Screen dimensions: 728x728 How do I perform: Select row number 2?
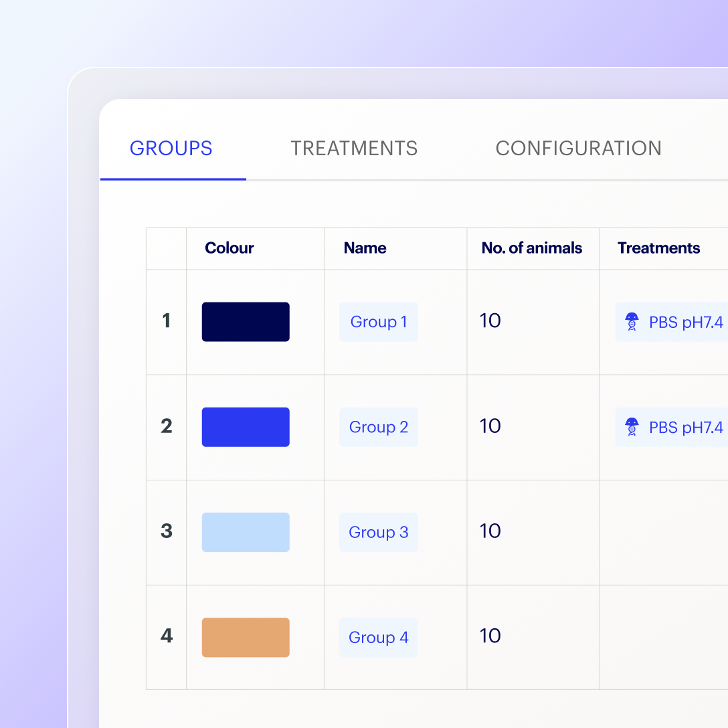pyautogui.click(x=166, y=426)
